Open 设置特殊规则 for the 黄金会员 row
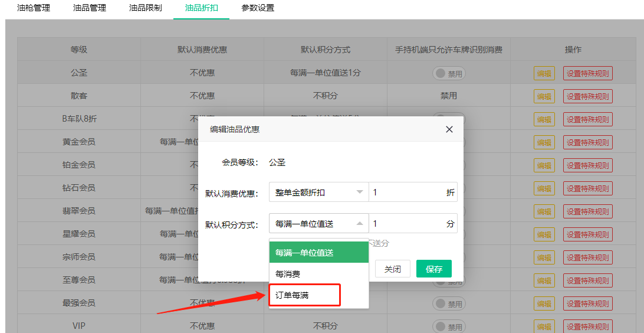The width and height of the screenshot is (644, 333). click(x=587, y=142)
